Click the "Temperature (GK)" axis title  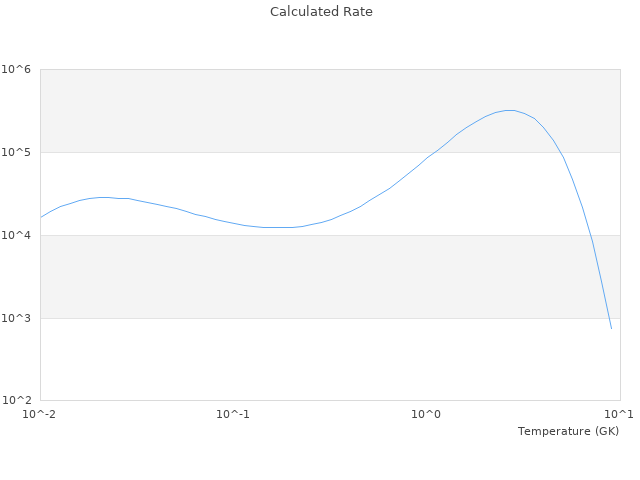pos(568,431)
